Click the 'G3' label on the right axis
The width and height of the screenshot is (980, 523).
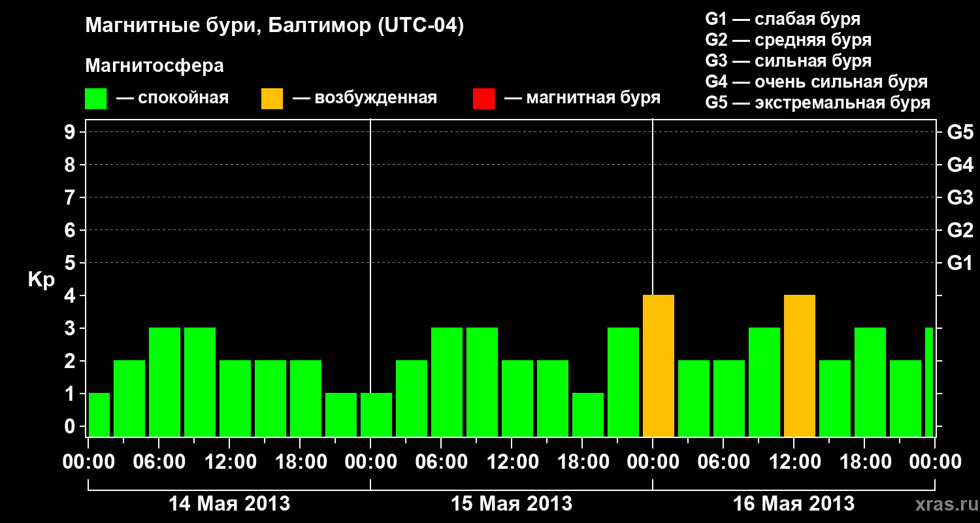[960, 197]
